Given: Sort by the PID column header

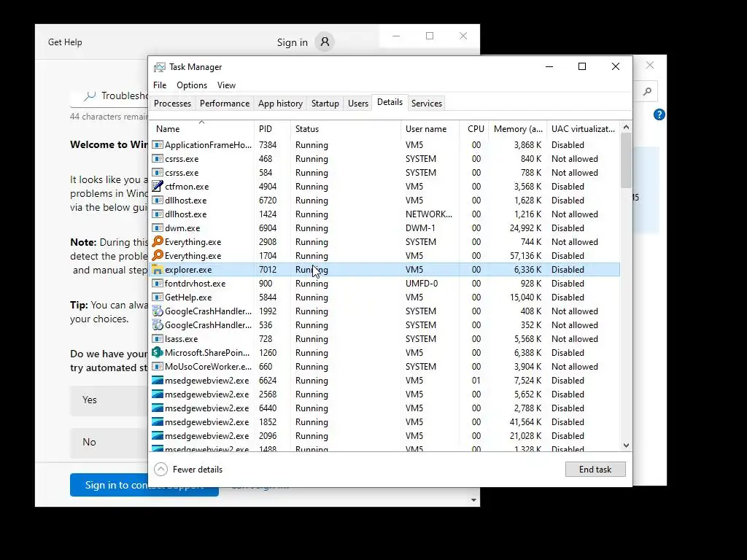Looking at the screenshot, I should tap(272, 128).
